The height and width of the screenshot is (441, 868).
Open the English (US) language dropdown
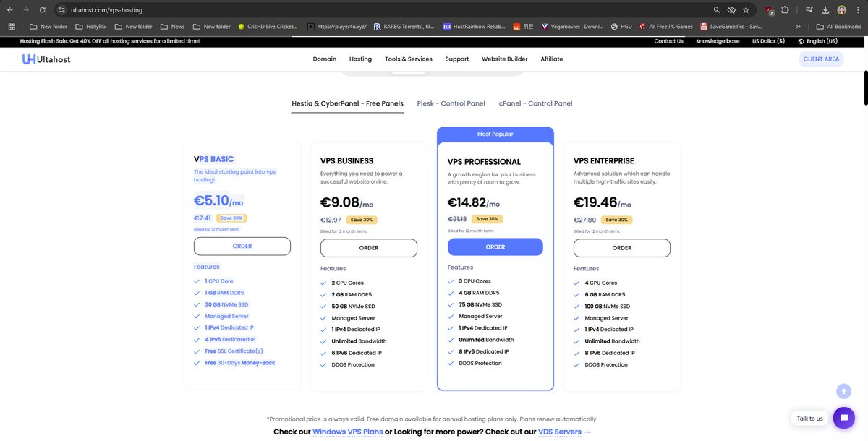pyautogui.click(x=817, y=41)
